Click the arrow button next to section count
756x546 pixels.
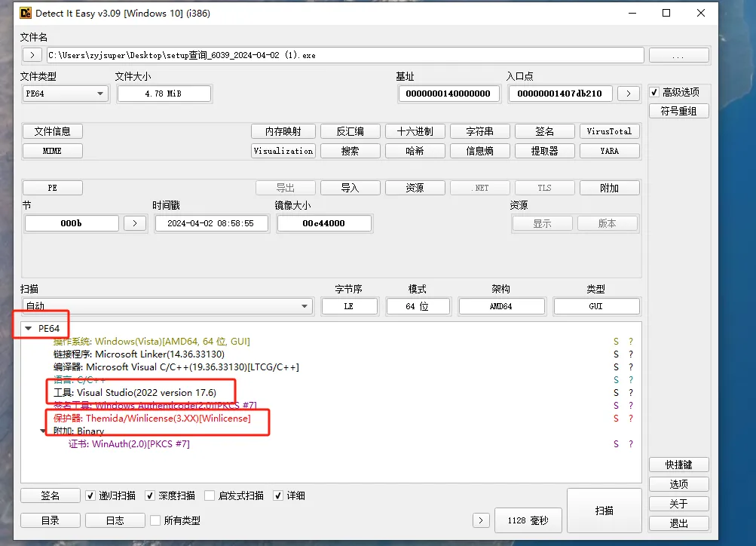tap(134, 223)
